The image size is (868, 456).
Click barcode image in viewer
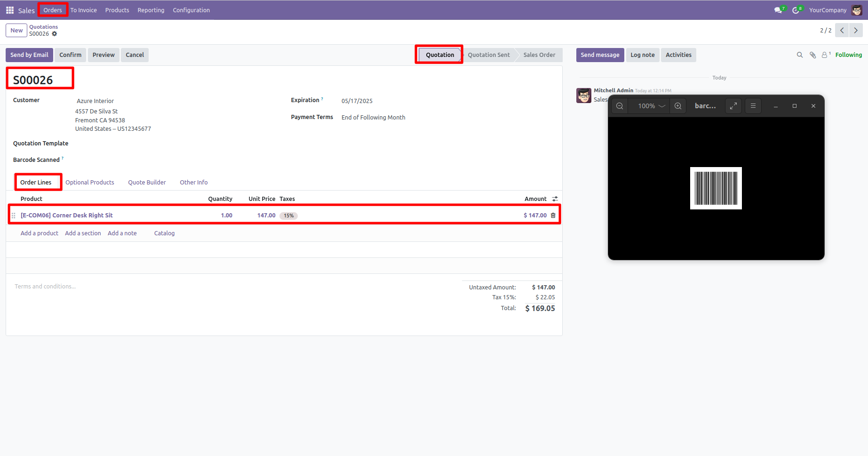(x=716, y=188)
